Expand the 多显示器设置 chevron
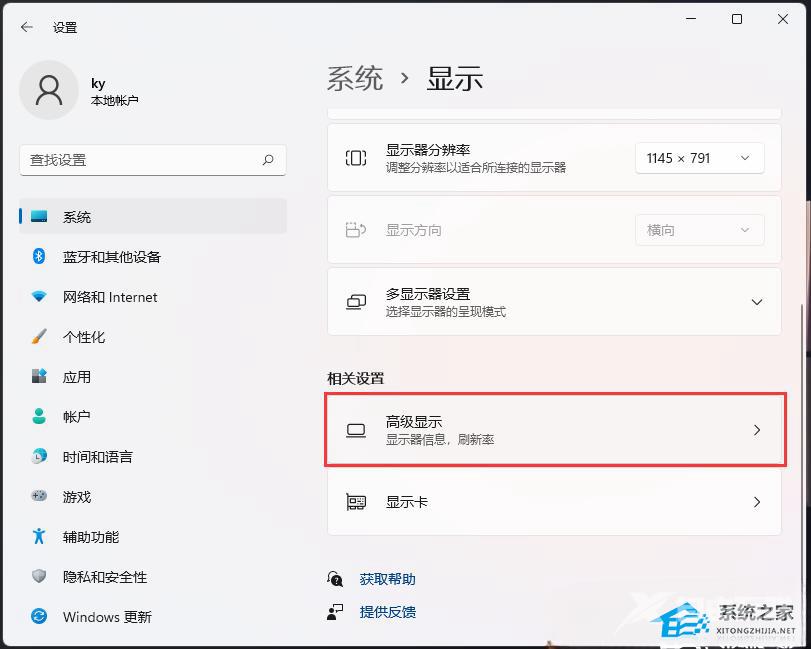This screenshot has height=649, width=811. click(x=757, y=302)
